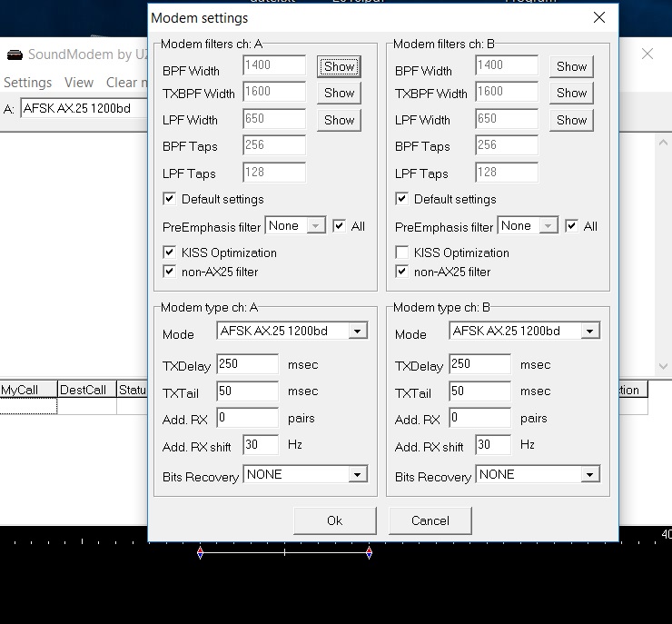Open channel A PreEmphasis filter dropdown
This screenshot has width=672, height=624.
tap(316, 226)
